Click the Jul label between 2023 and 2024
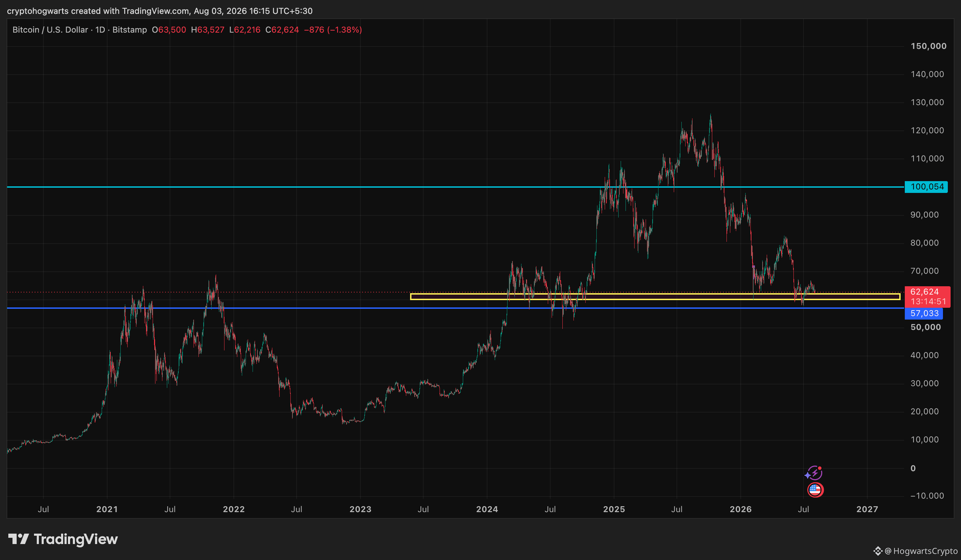Screen dimensions: 961x560 click(423, 509)
